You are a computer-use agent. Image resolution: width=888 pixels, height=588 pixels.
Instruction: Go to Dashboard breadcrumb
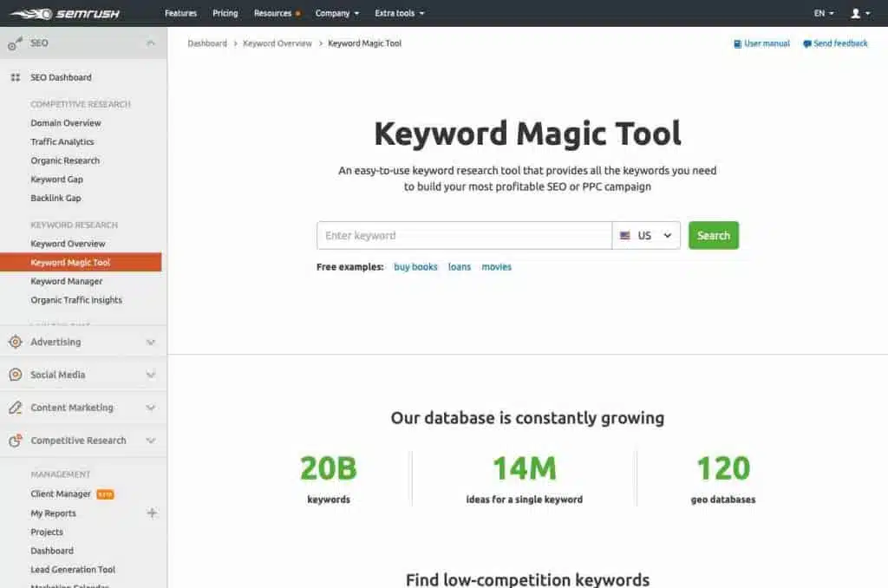click(207, 43)
